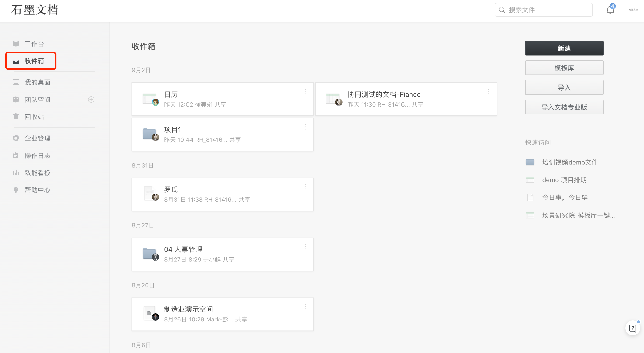Open more options for 协同测试的文档-Fiance
This screenshot has width=644, height=353.
click(x=488, y=92)
